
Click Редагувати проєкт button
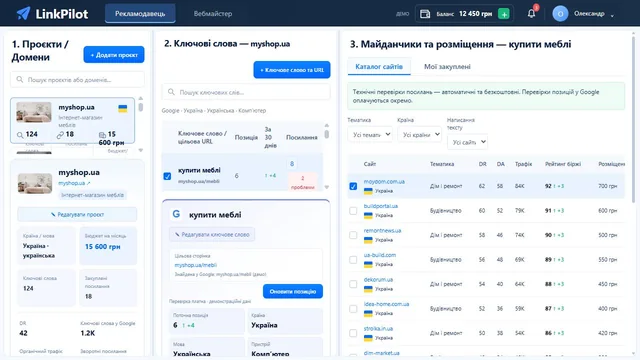[77, 214]
